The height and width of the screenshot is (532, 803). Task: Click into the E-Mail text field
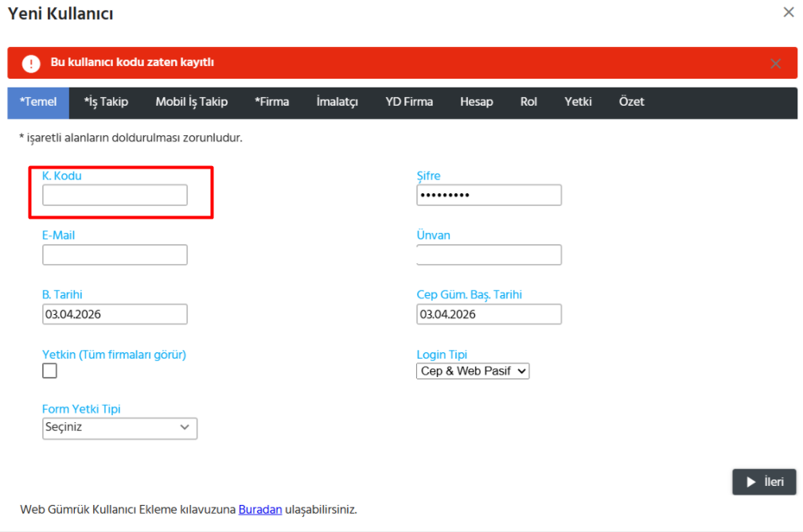pyautogui.click(x=115, y=254)
